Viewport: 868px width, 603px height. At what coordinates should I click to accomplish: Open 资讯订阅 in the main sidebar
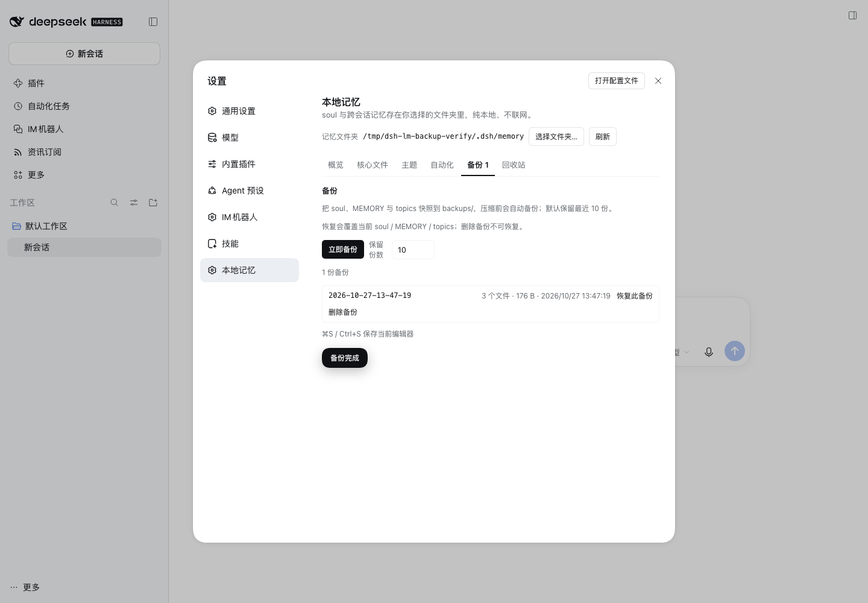click(84, 152)
